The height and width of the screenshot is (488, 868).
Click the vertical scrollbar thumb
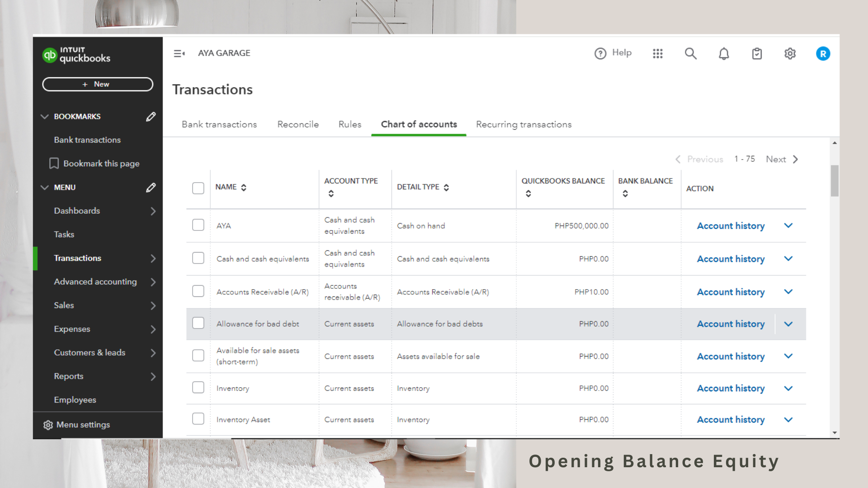pos(835,181)
